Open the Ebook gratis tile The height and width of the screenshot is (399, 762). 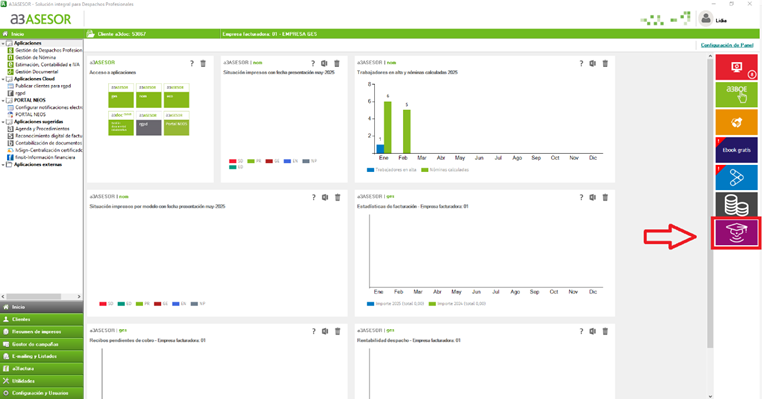(736, 150)
